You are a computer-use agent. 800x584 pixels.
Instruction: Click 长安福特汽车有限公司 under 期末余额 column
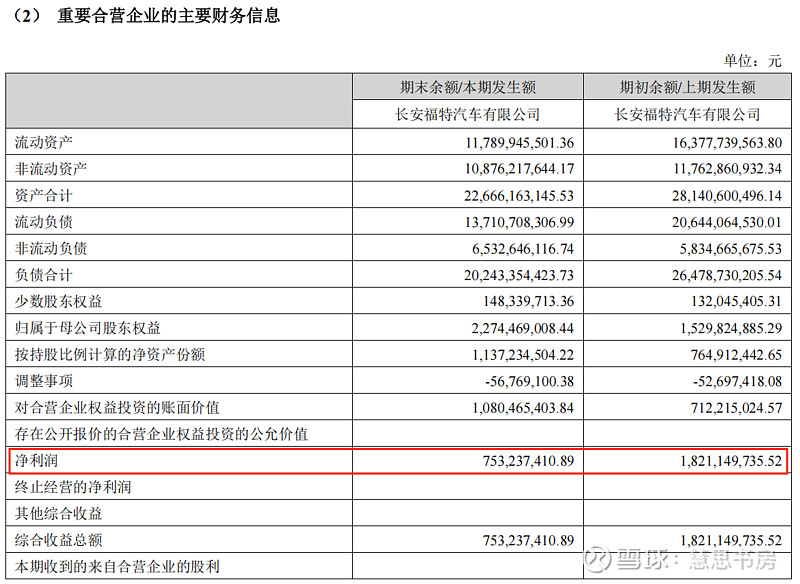468,114
